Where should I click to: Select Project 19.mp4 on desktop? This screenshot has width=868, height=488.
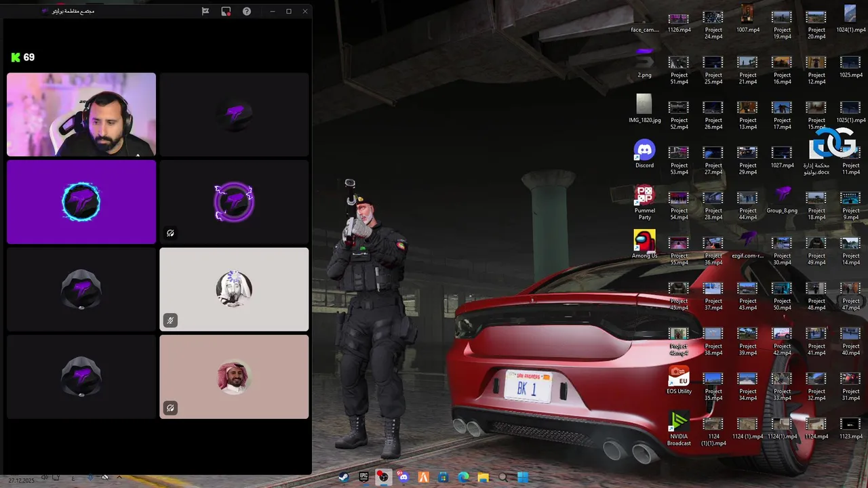click(x=782, y=26)
